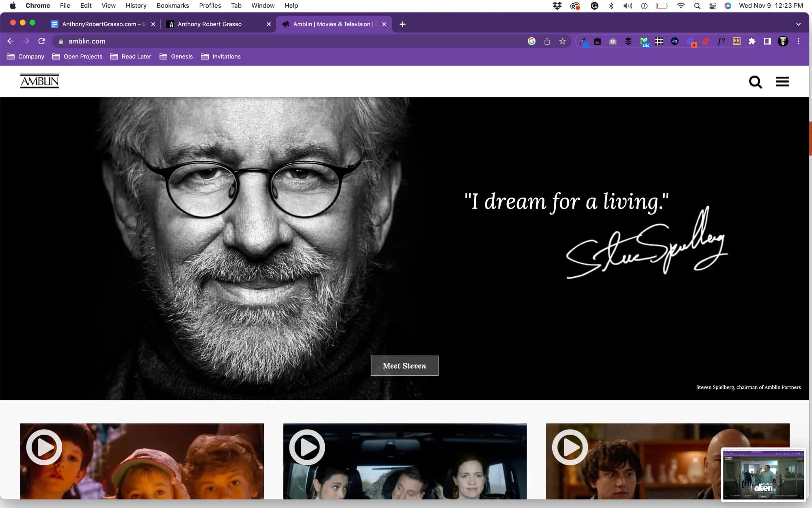
Task: Open the History menu
Action: click(x=136, y=5)
